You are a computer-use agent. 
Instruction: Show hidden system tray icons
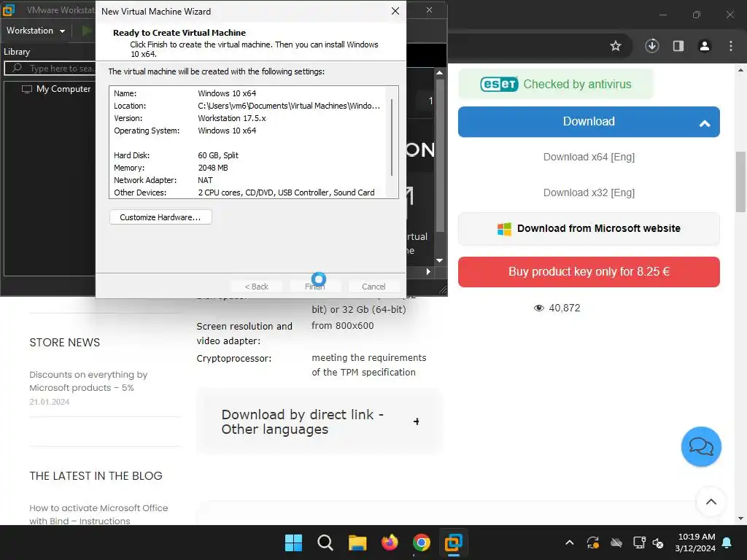click(569, 542)
